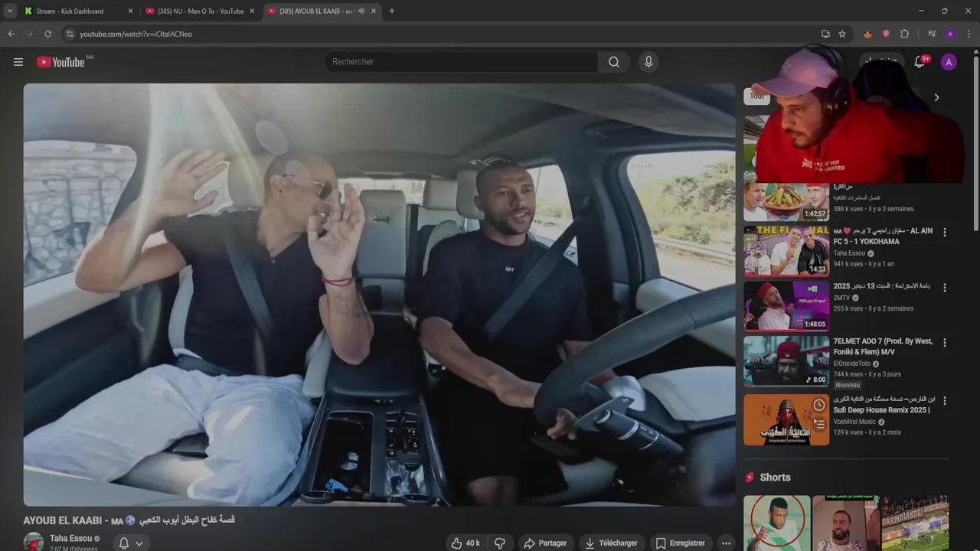Click the Rechercher search field
This screenshot has height=551, width=980.
pyautogui.click(x=462, y=62)
